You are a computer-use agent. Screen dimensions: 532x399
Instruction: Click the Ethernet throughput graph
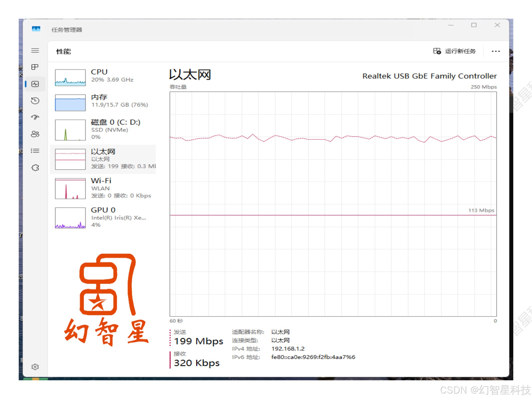333,204
